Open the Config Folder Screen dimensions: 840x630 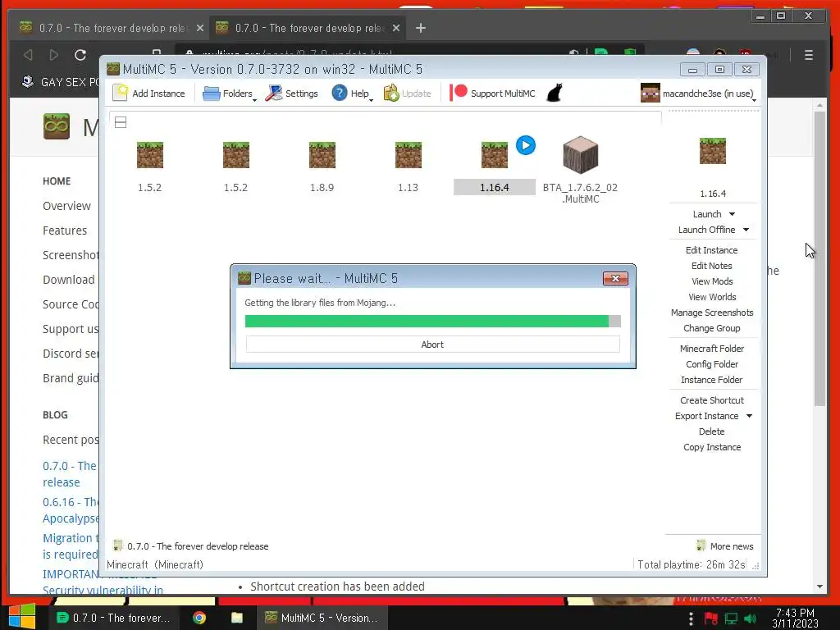[712, 363]
